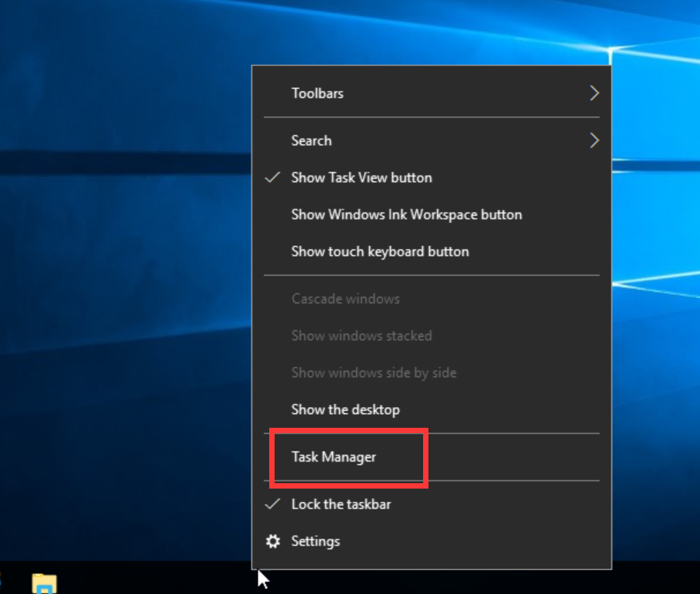Expand the Search submenu arrow
700x594 pixels.
(x=594, y=141)
